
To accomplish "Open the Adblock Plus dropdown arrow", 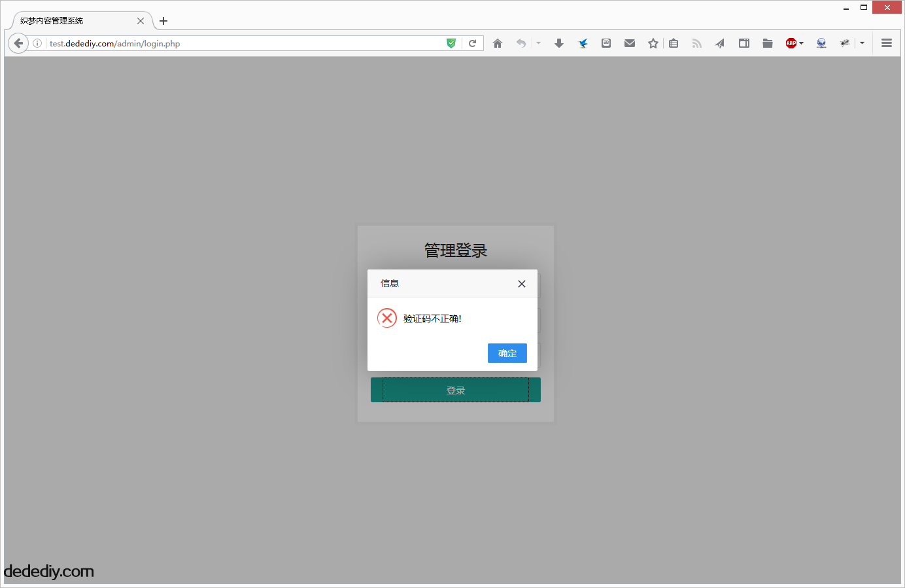I will (802, 43).
